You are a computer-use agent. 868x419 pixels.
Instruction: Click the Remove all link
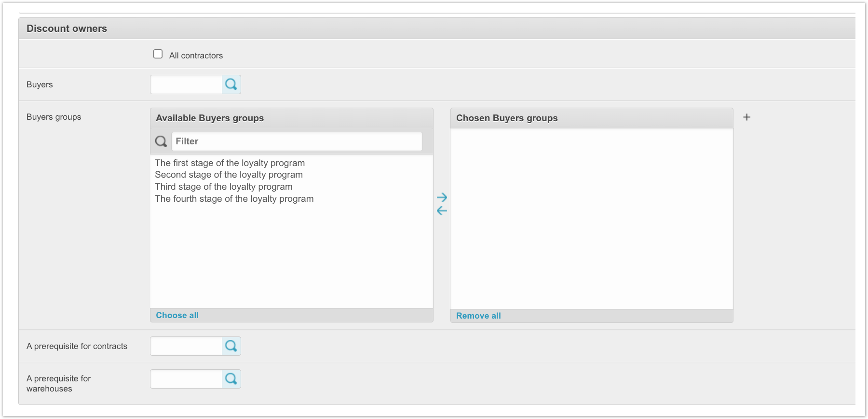[478, 316]
